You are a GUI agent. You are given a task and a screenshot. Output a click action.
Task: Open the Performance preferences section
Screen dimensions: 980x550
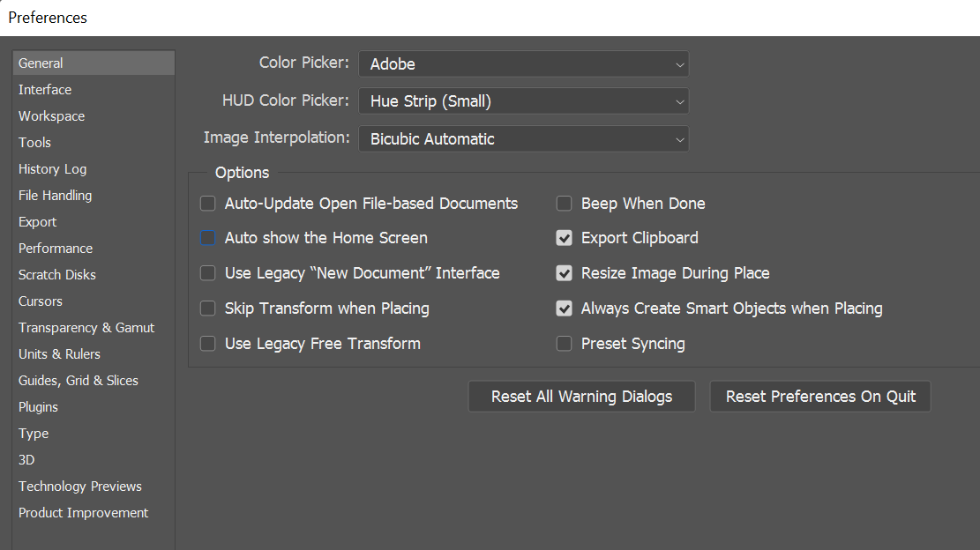coord(55,248)
